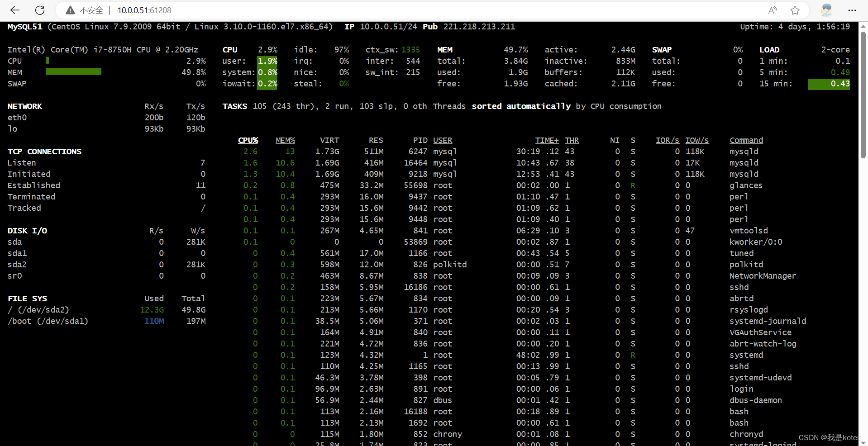Click the SWAP section heading at top
868x446 pixels.
click(x=662, y=50)
